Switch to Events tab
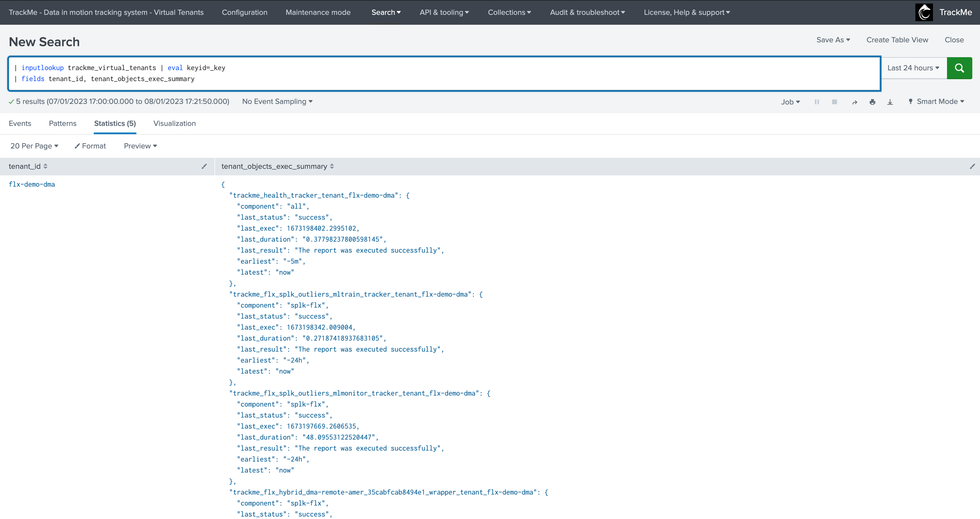 [20, 124]
